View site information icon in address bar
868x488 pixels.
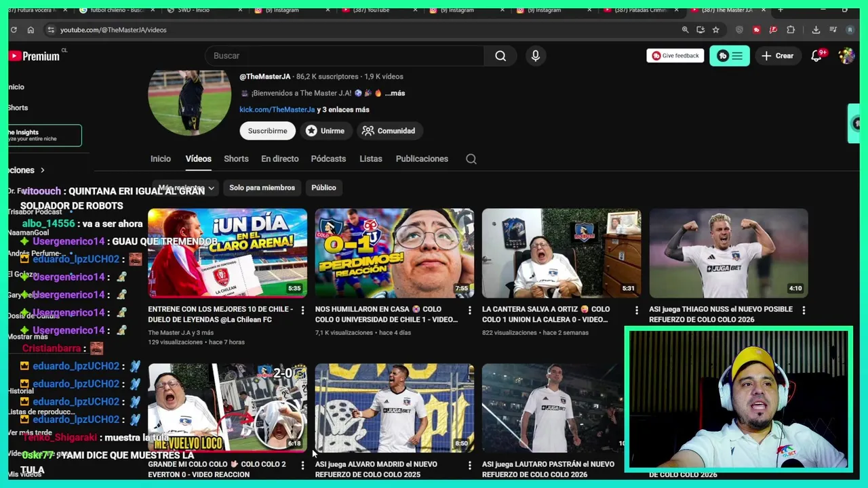coord(50,30)
